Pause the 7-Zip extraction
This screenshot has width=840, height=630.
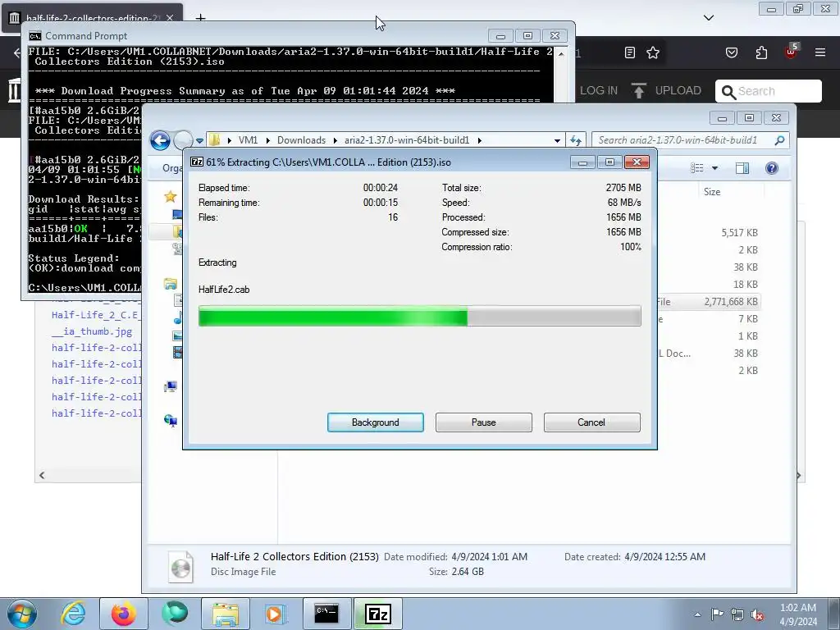point(483,422)
